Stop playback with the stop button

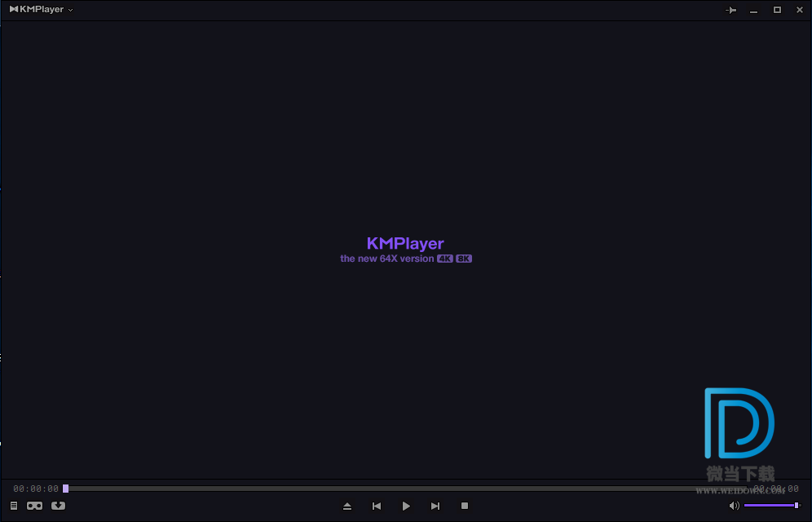[x=465, y=506]
